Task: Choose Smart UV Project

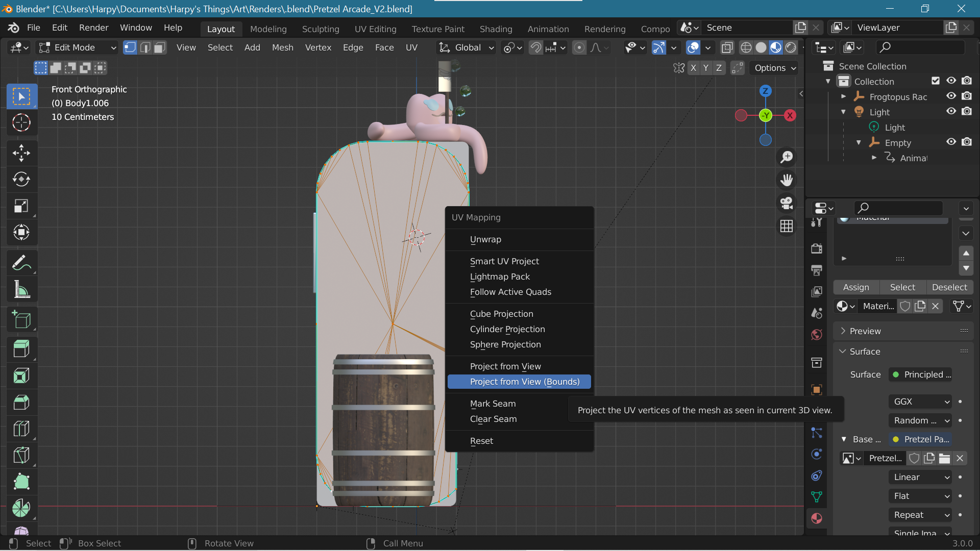Action: pyautogui.click(x=519, y=261)
